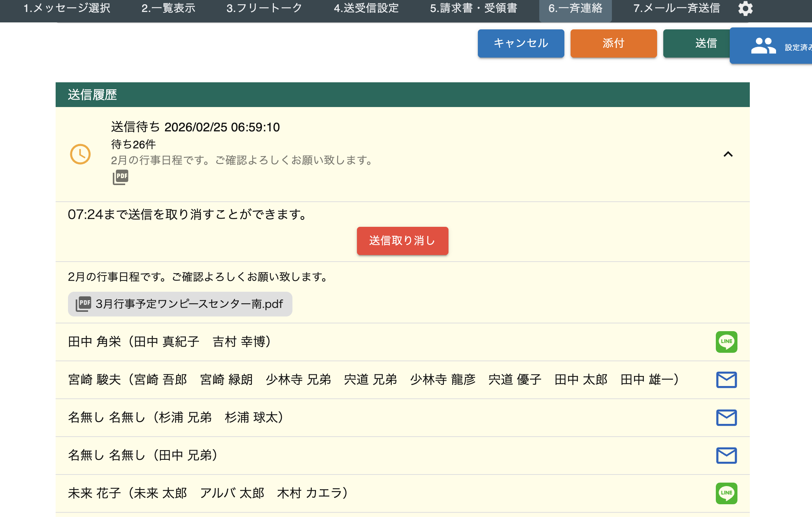Click mail icon for 宮崎 駿夫 row
This screenshot has width=812, height=517.
pyautogui.click(x=726, y=380)
